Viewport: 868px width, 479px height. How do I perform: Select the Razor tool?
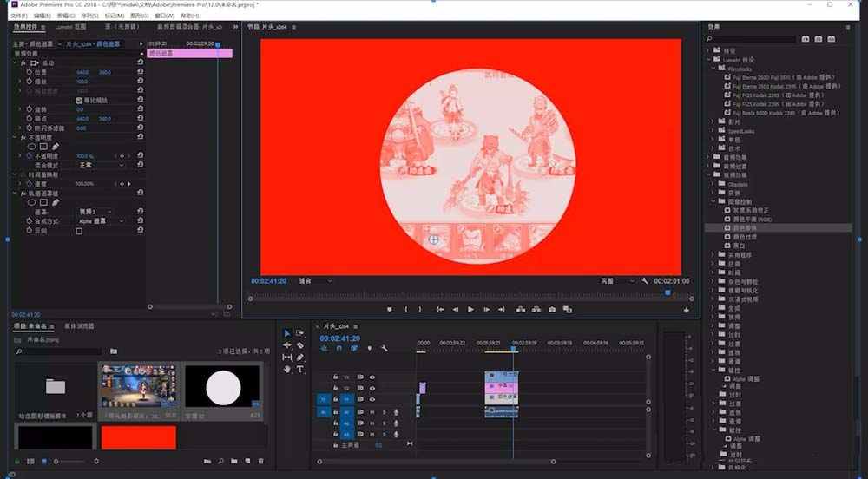click(300, 345)
